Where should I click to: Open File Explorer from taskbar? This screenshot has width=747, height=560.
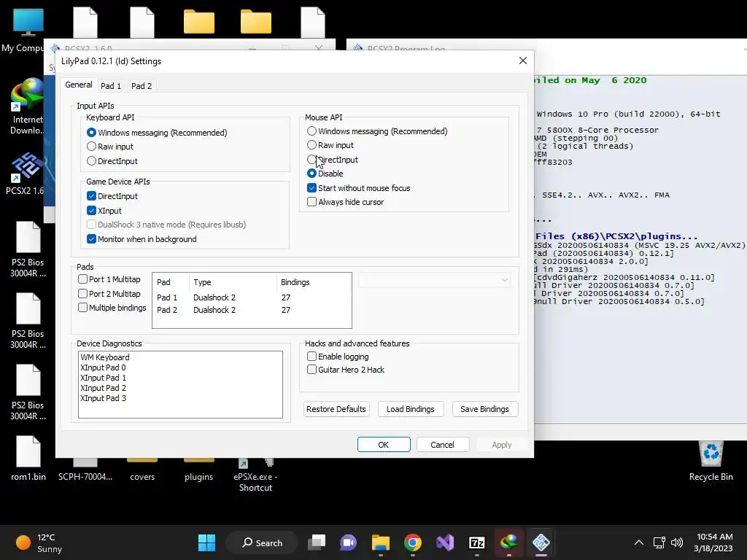[x=381, y=542]
